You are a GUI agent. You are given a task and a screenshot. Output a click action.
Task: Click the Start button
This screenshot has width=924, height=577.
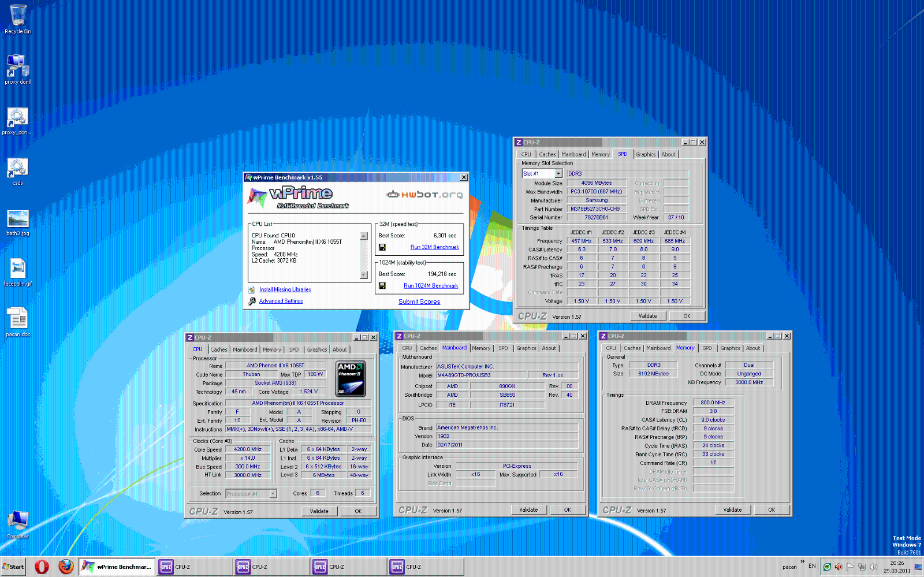(x=13, y=567)
